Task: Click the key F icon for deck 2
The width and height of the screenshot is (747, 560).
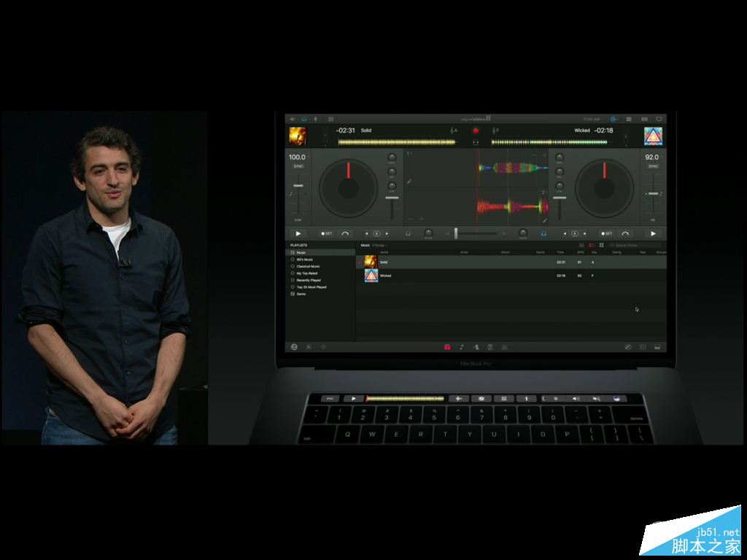Action: pos(495,131)
